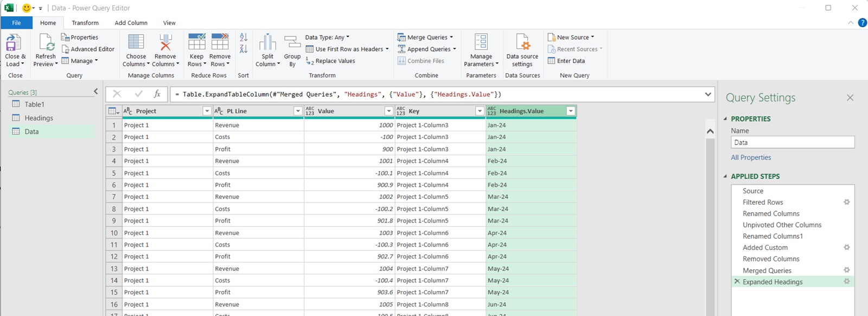
Task: Open query Properties
Action: [x=80, y=37]
